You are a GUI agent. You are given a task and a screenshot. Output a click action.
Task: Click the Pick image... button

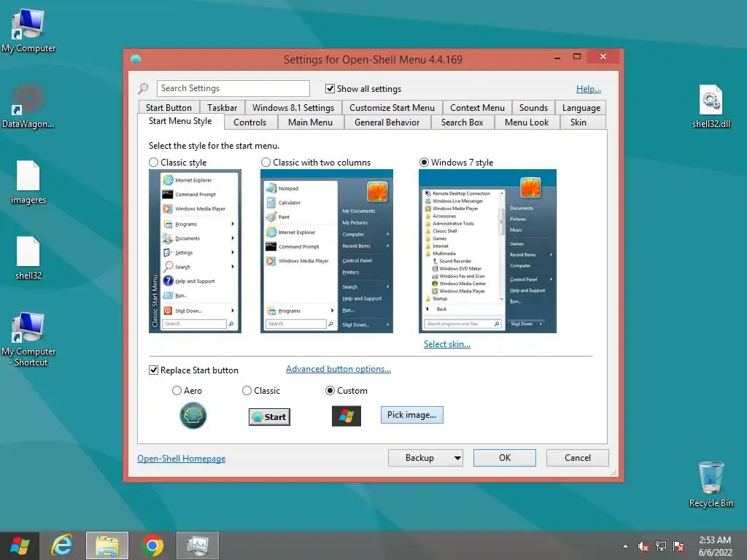coord(411,415)
